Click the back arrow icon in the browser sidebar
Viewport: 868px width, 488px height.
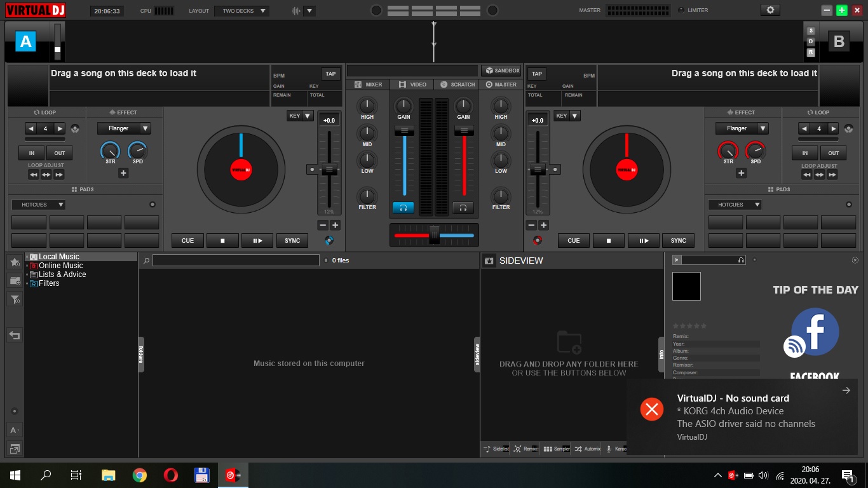[15, 335]
